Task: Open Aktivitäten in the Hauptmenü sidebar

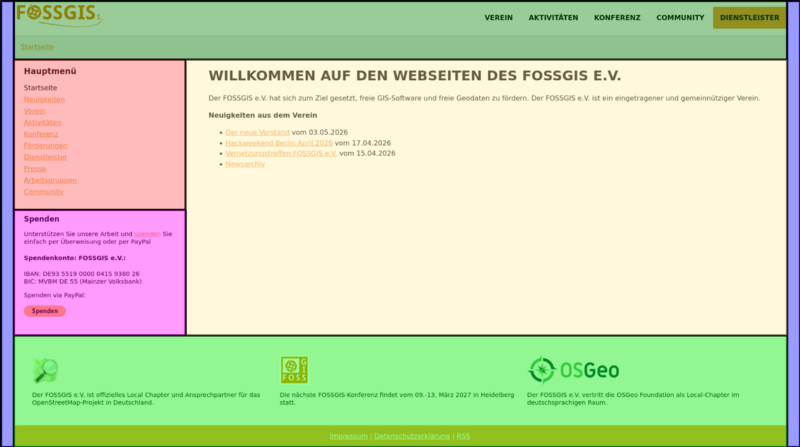Action: (42, 122)
